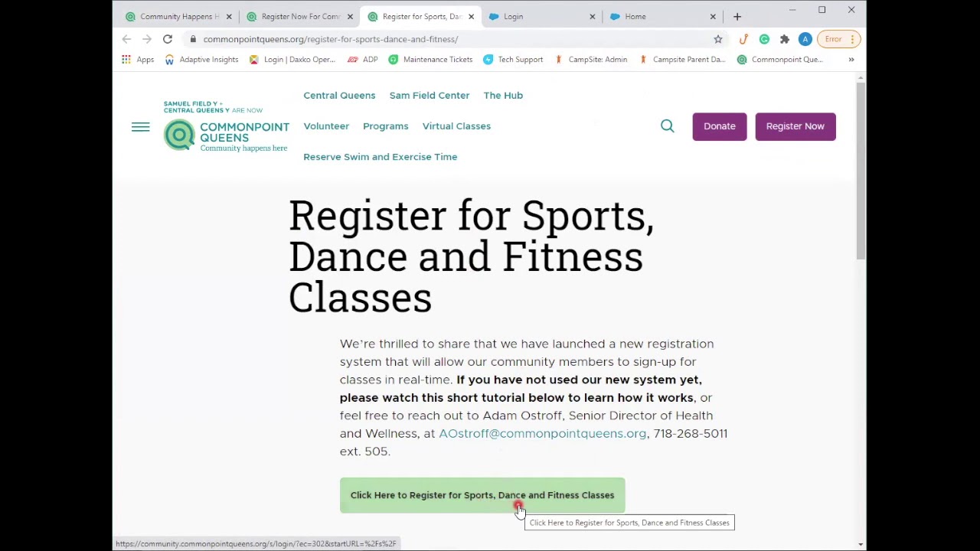Open the Sam Field Center nav link
This screenshot has height=551, width=980.
[430, 96]
